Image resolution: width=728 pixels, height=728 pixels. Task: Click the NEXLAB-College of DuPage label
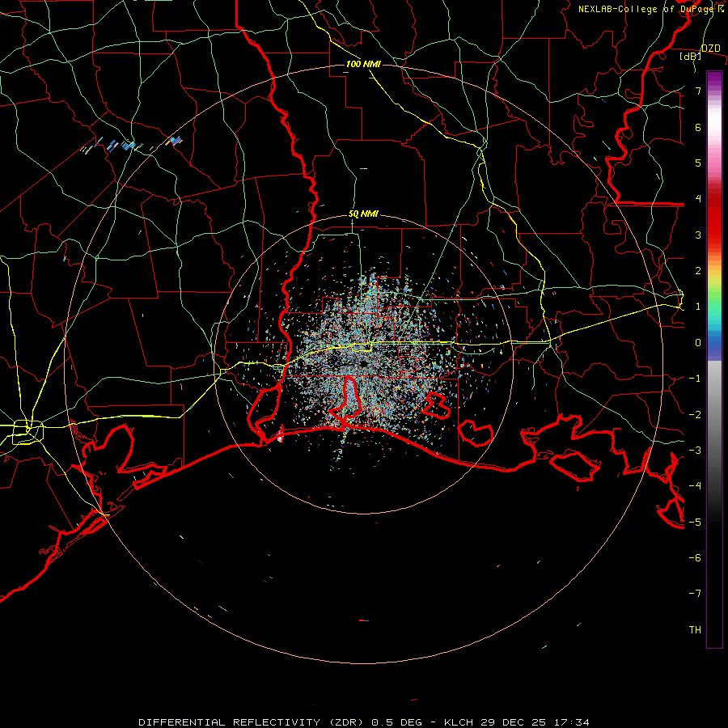[x=647, y=9]
